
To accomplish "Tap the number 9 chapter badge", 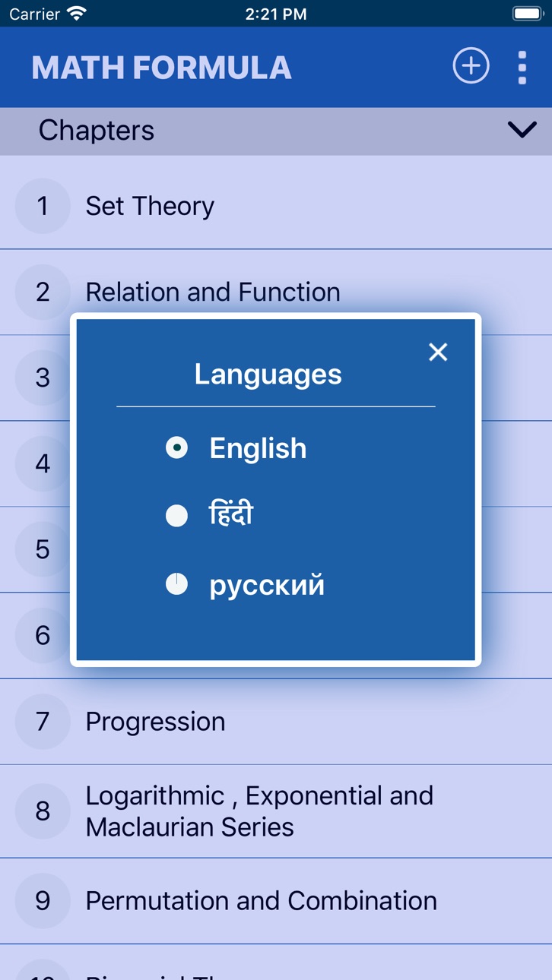I will point(43,900).
